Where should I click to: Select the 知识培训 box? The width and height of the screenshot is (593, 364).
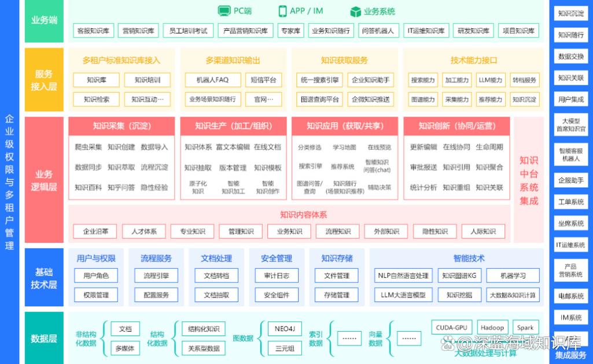(x=147, y=80)
